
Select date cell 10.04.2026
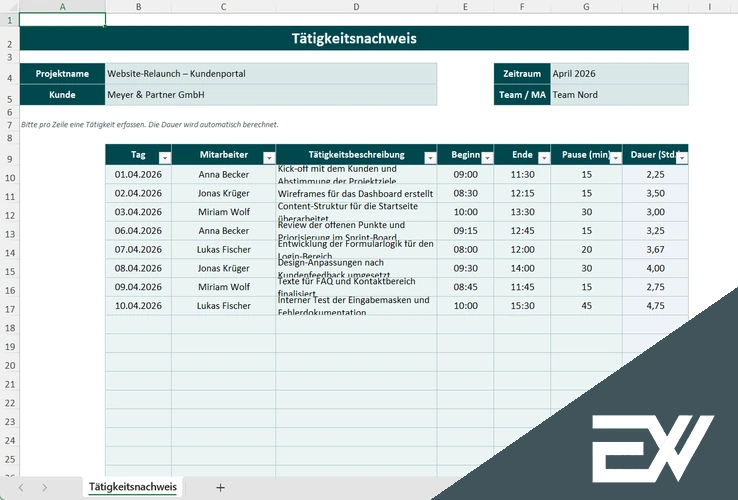pyautogui.click(x=138, y=306)
